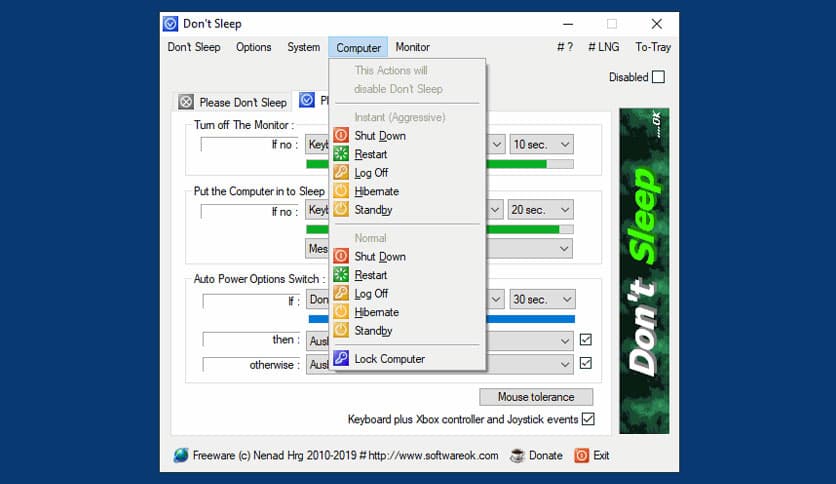Click the instant Hibernate power icon

[341, 191]
